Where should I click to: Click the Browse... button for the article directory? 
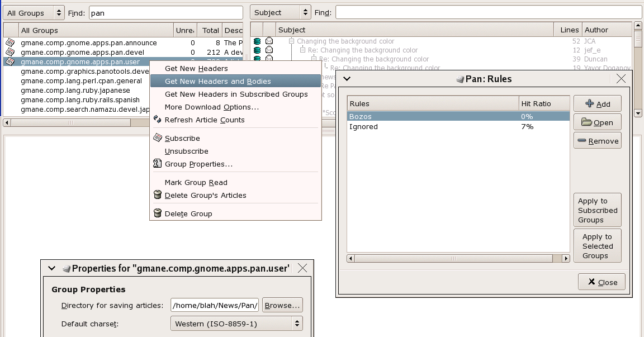coord(282,305)
